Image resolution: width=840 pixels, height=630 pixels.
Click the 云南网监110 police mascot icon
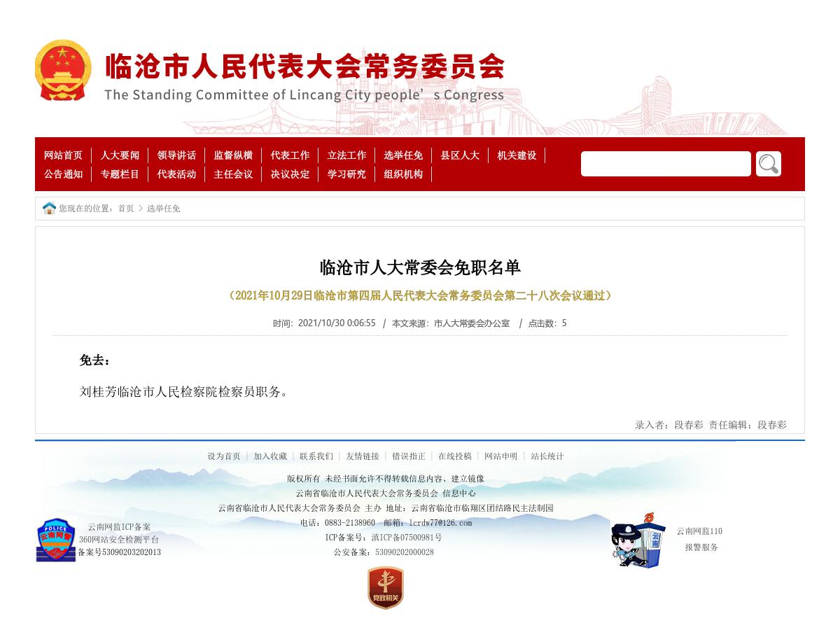click(x=637, y=539)
